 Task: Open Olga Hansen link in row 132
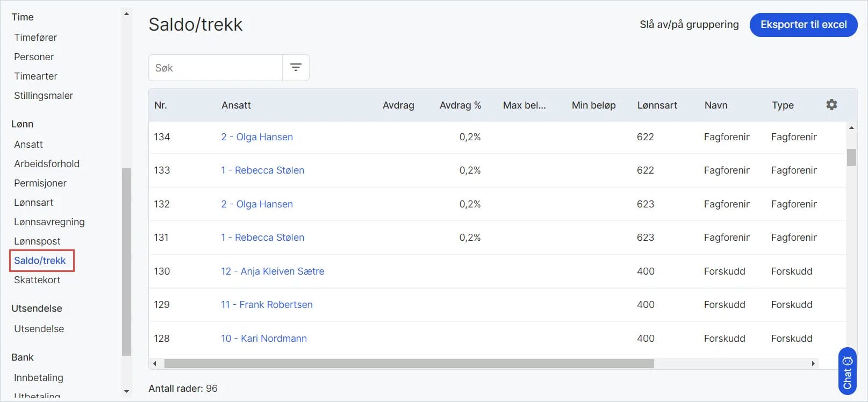pos(257,204)
